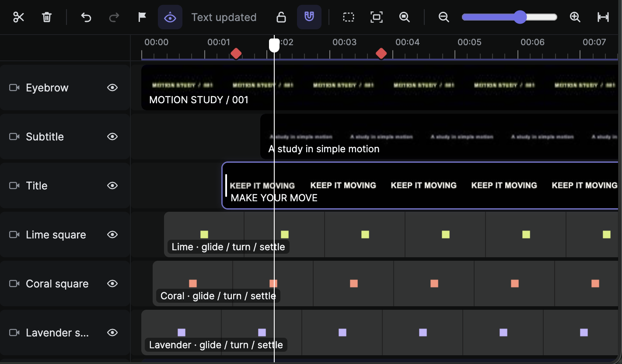The width and height of the screenshot is (622, 364).
Task: Click the Subtitle track camera icon
Action: click(14, 136)
